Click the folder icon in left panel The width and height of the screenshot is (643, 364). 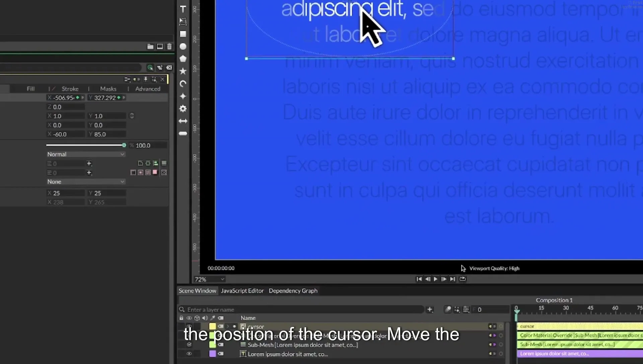(x=150, y=47)
